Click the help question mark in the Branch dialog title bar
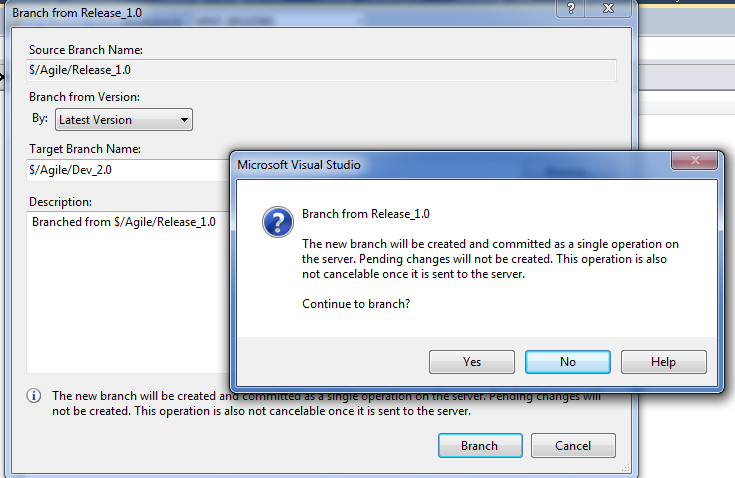Screen dimensions: 735x478 [570, 8]
